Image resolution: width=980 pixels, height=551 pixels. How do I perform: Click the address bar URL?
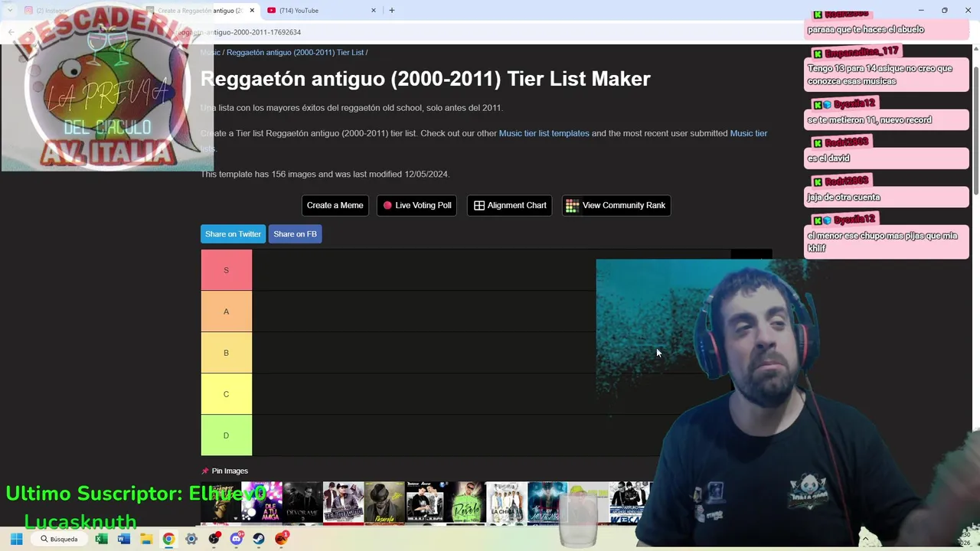tap(239, 32)
